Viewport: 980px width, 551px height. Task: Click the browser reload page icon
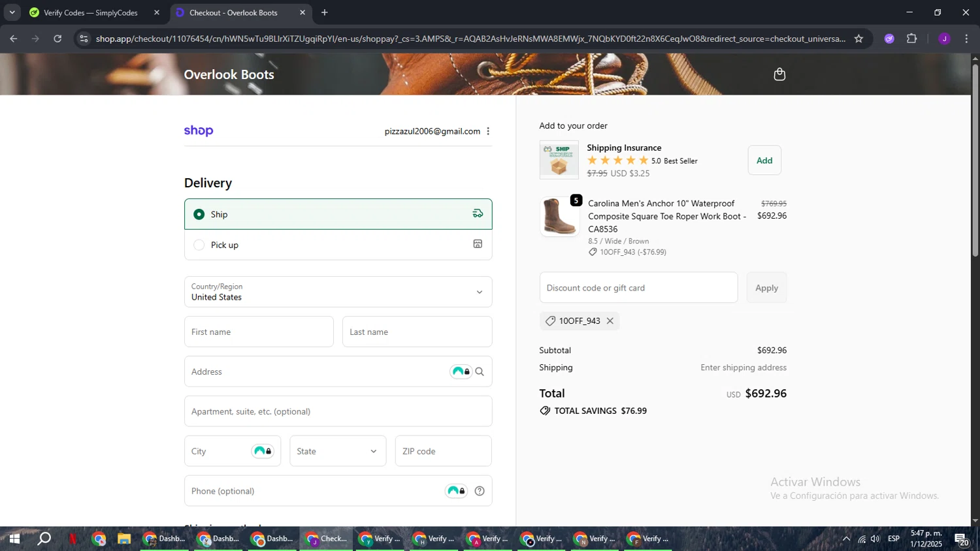point(57,39)
